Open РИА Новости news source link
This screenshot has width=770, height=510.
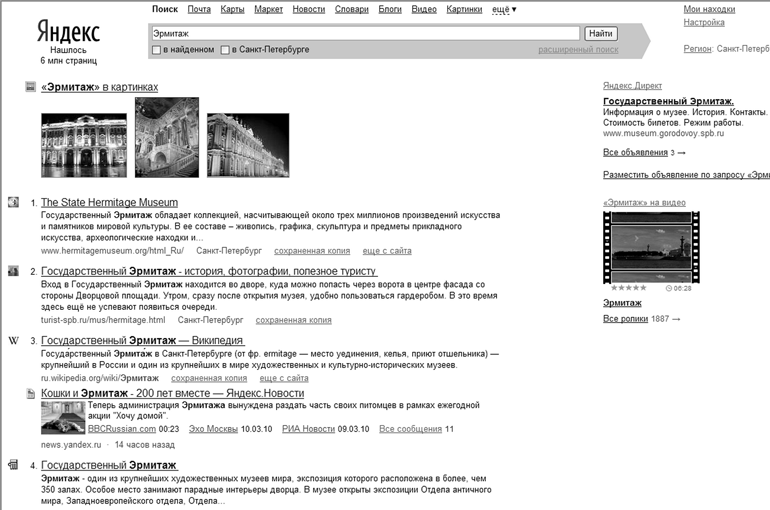[308, 429]
